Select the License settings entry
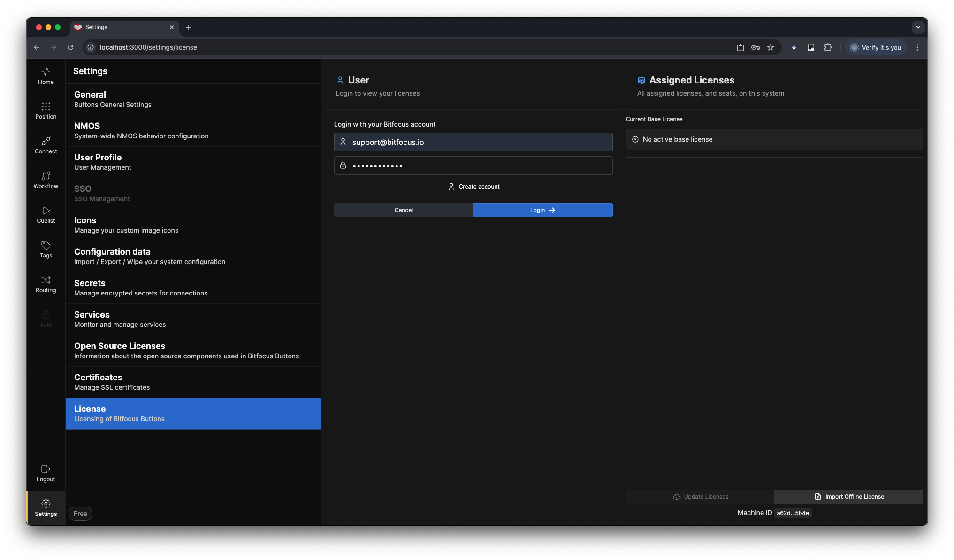Image resolution: width=954 pixels, height=560 pixels. click(193, 414)
